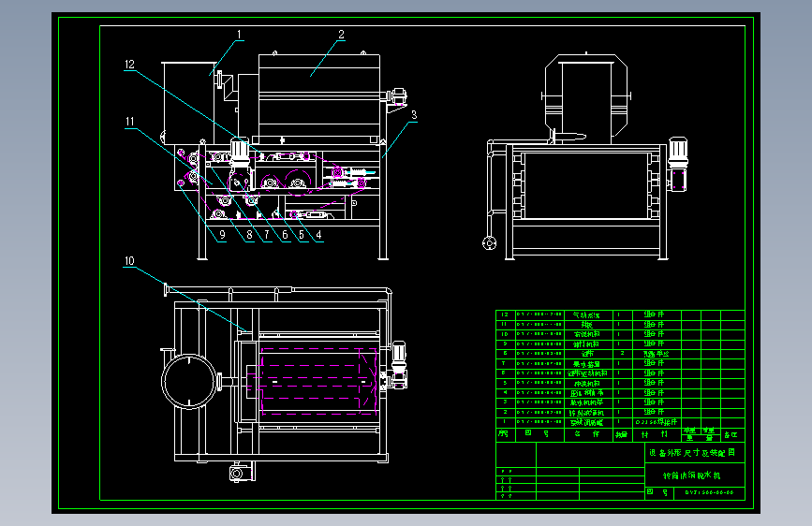The image size is (812, 526).
Task: Click callout number 7 under the front view
Action: pos(267,235)
